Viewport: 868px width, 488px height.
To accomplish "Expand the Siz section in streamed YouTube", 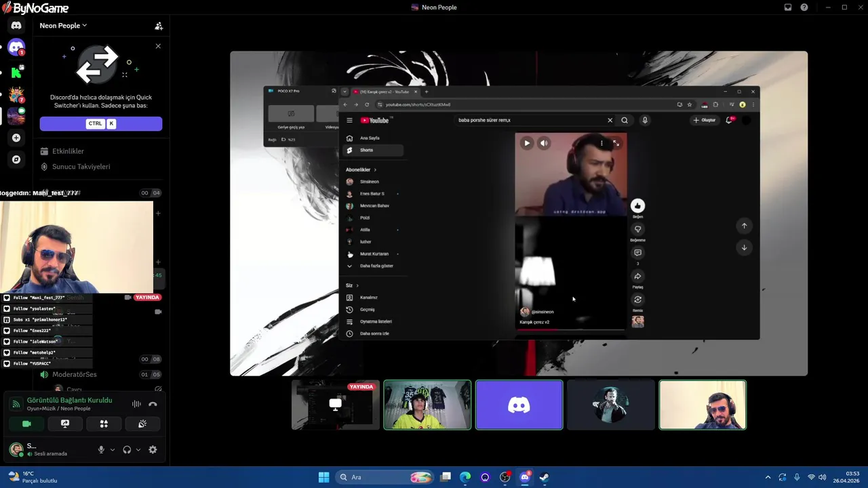I will tap(352, 285).
